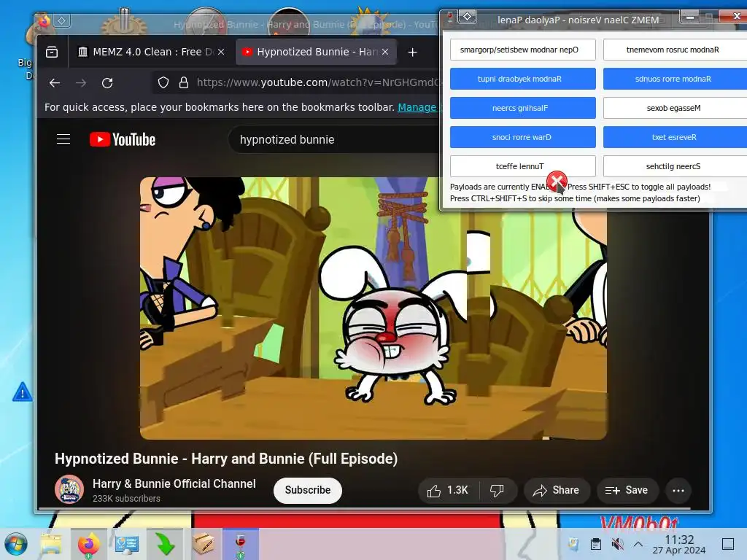Toggle reversed 'Random keyboard input' payload
747x560 pixels.
tap(522, 79)
